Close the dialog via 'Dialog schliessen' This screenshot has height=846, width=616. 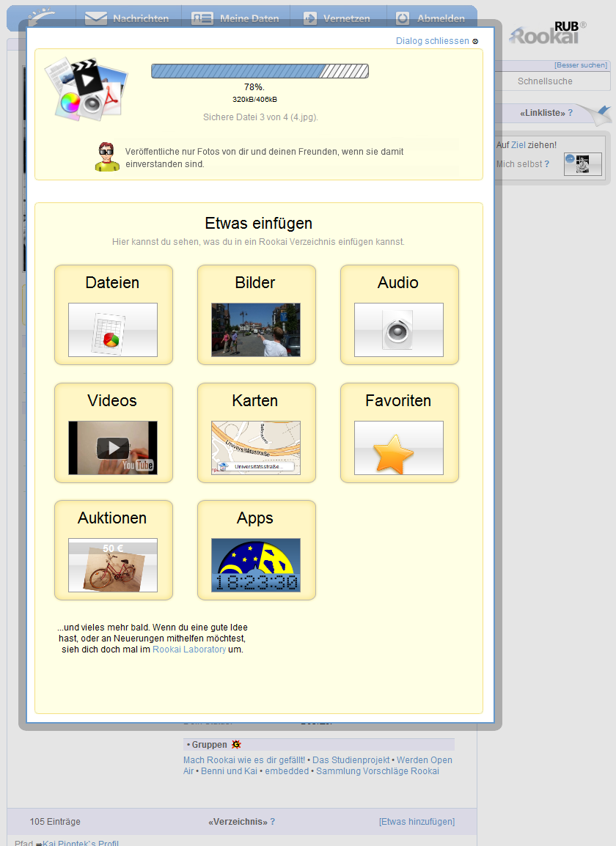[x=433, y=41]
